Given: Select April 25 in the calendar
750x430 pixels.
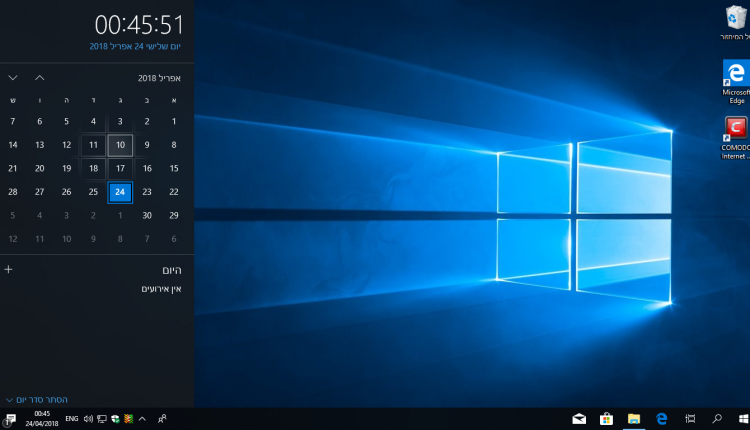Looking at the screenshot, I should pyautogui.click(x=93, y=192).
